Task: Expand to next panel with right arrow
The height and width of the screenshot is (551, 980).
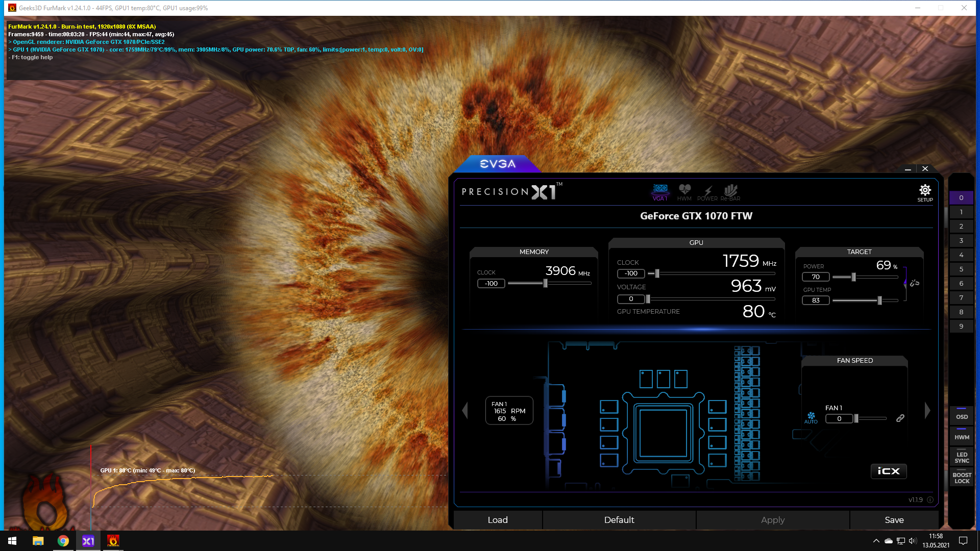Action: [x=927, y=410]
